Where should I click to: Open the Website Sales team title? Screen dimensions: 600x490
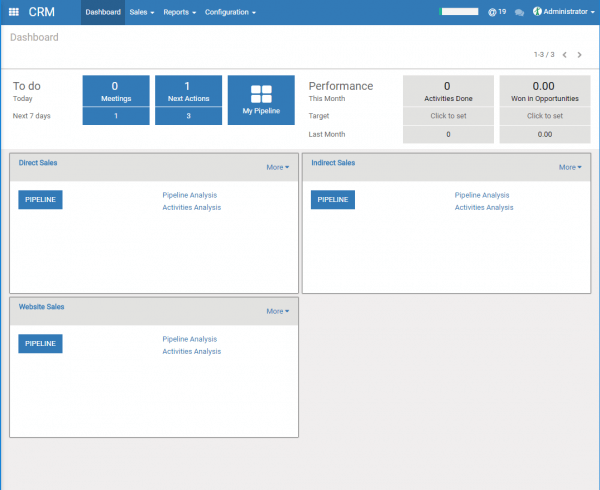(41, 307)
